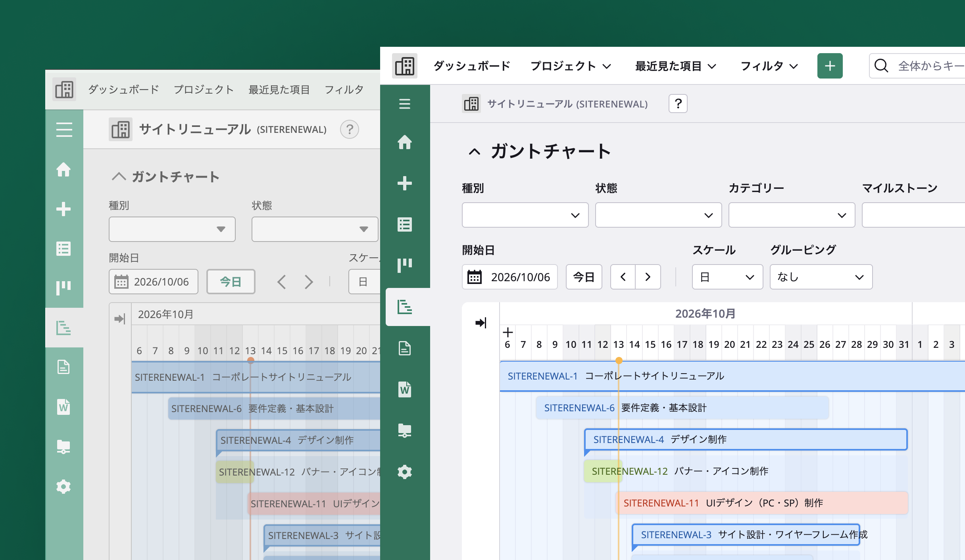
Task: Click the add issue plus icon in sidebar
Action: click(405, 183)
